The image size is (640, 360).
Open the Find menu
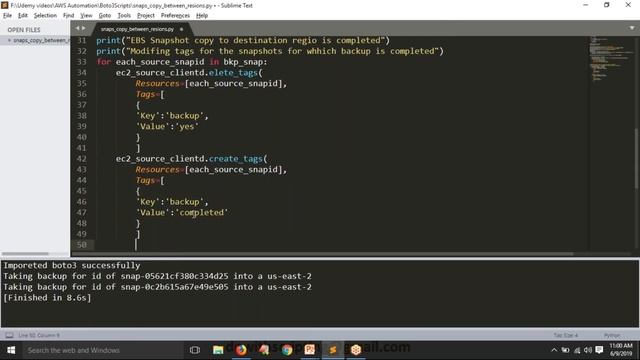click(68, 16)
